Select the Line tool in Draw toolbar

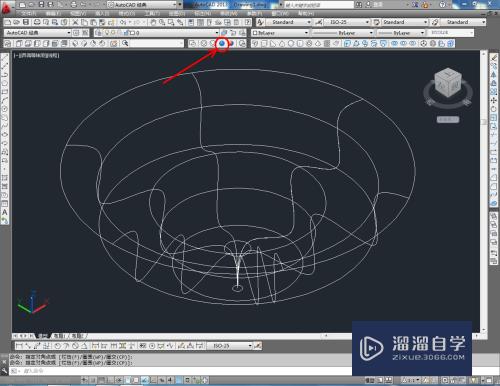5,57
